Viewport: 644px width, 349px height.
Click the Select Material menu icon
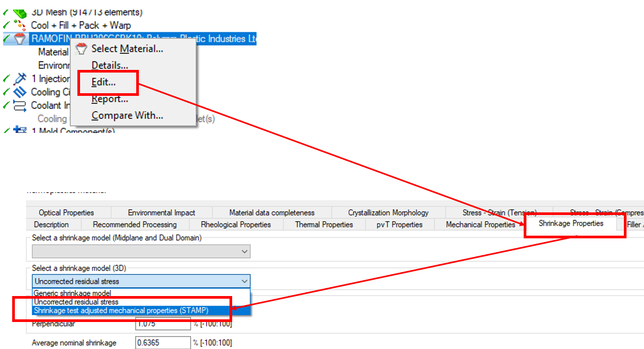tap(81, 49)
